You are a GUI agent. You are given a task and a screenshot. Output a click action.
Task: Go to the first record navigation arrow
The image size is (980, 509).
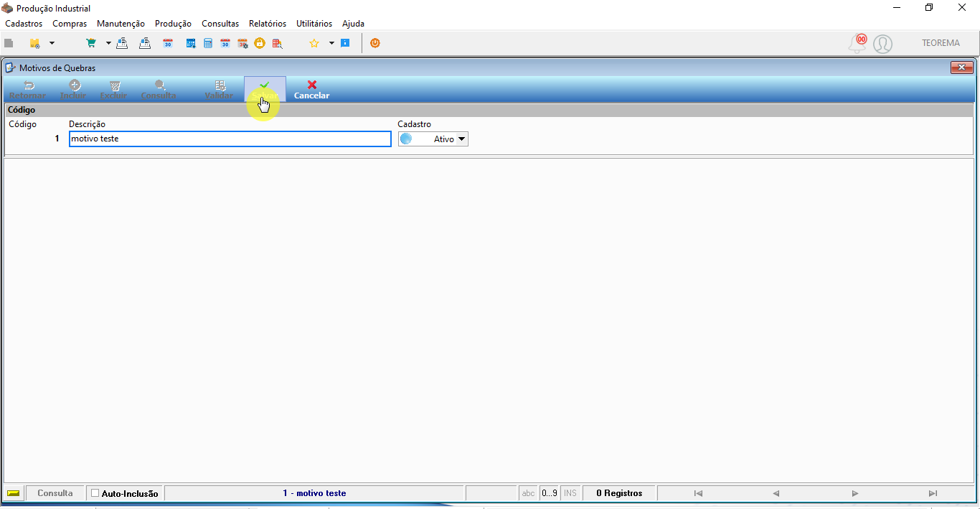[698, 493]
